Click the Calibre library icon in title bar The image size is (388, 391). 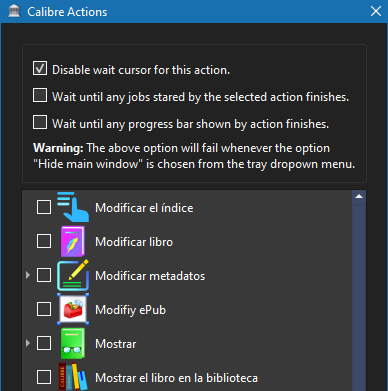pyautogui.click(x=14, y=11)
